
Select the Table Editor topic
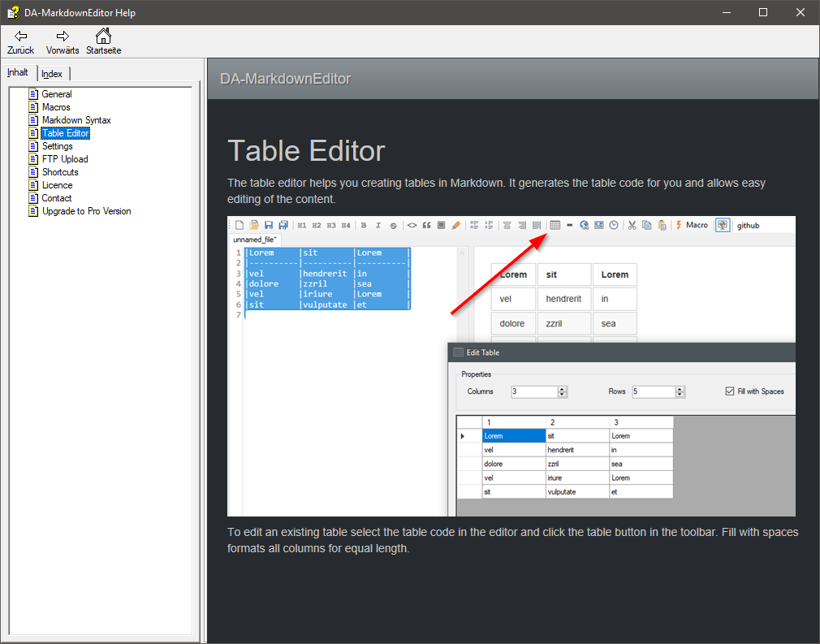tap(66, 133)
